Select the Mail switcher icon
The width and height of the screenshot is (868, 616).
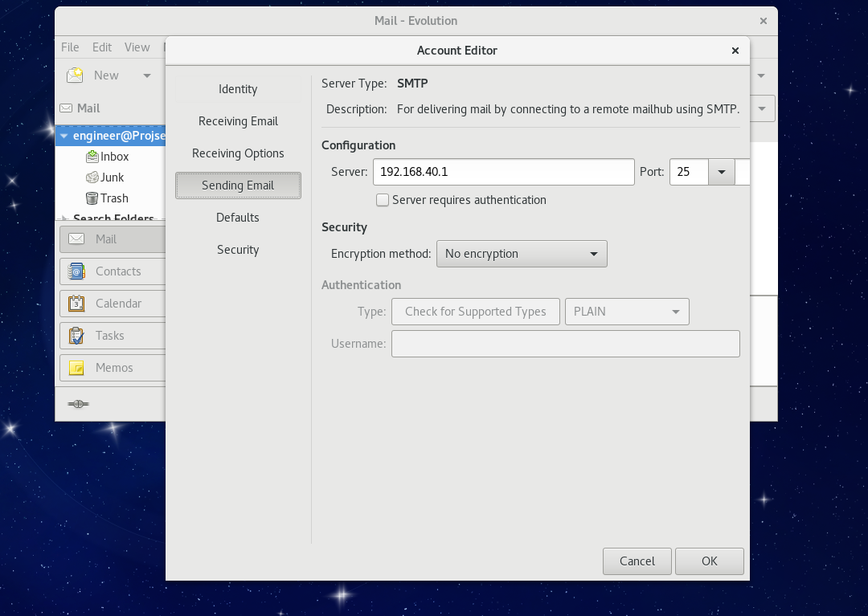pyautogui.click(x=76, y=239)
